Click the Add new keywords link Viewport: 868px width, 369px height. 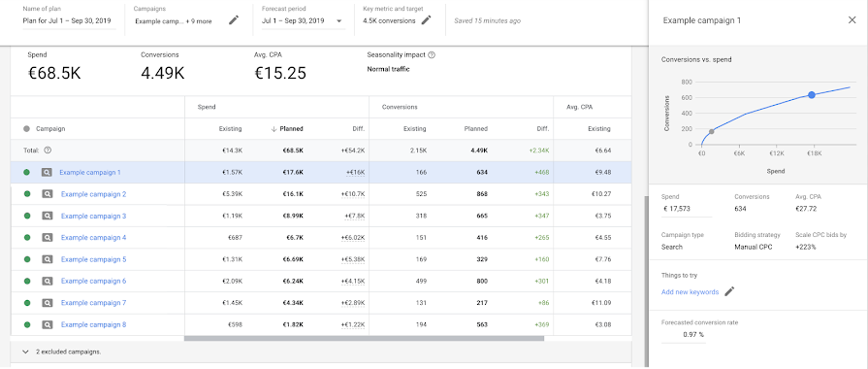(x=690, y=292)
